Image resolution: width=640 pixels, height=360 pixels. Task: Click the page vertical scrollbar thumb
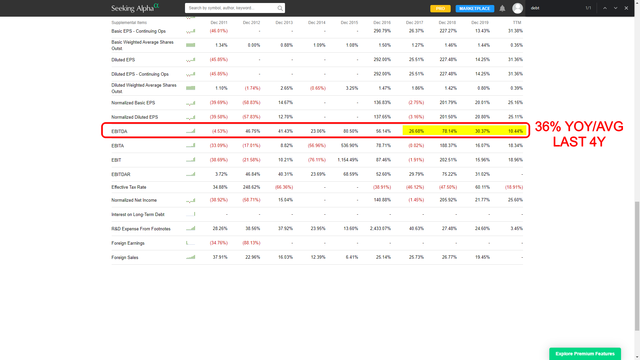pos(637,266)
